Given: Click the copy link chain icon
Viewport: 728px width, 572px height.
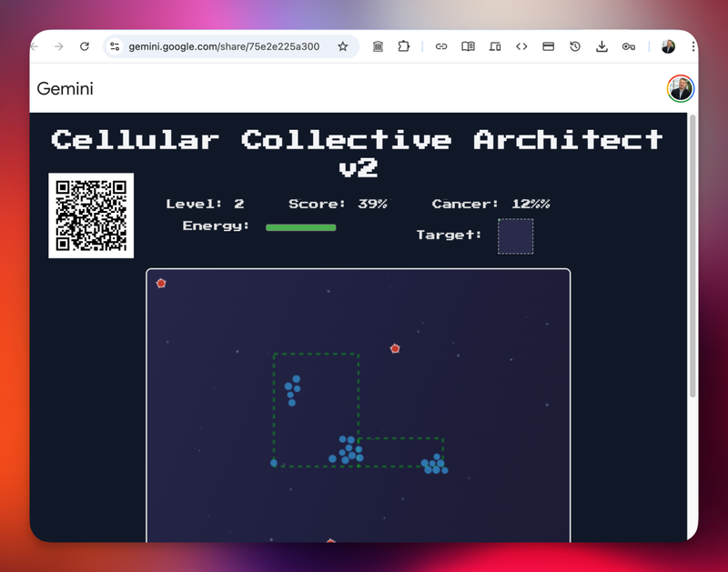Looking at the screenshot, I should (x=441, y=46).
